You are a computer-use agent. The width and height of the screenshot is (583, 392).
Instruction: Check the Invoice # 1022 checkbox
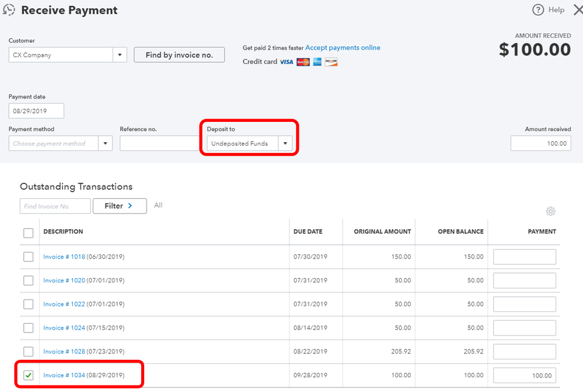tap(28, 304)
